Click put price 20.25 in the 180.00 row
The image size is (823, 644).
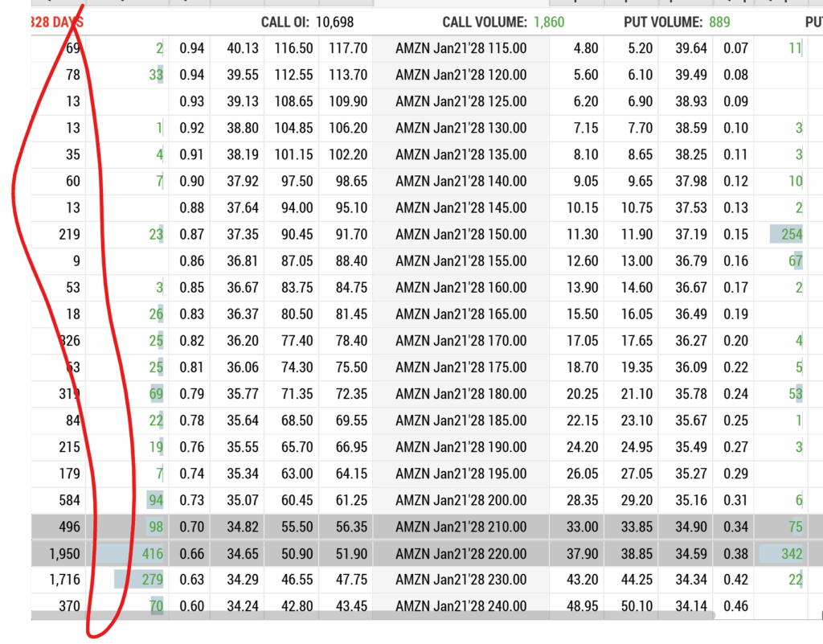click(582, 394)
